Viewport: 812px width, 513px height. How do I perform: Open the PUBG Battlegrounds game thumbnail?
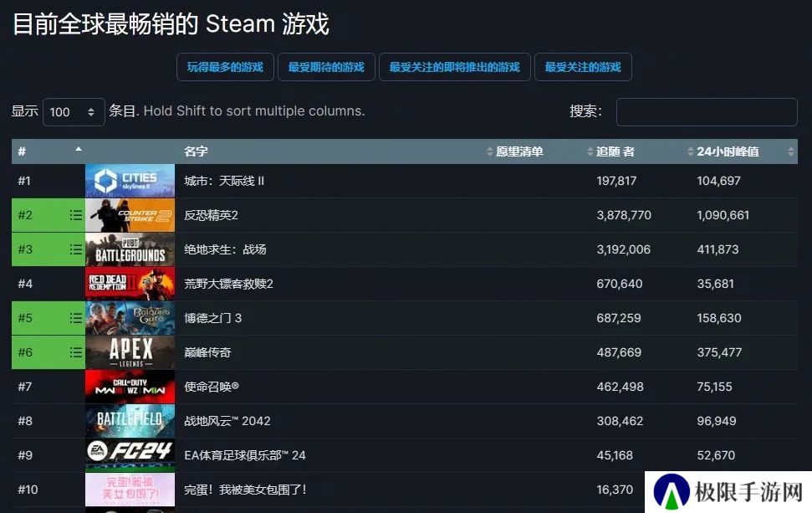tap(130, 249)
